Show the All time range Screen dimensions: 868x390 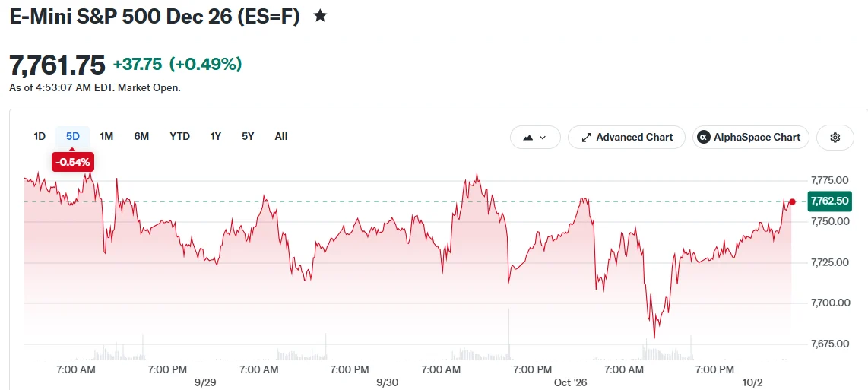pos(281,136)
